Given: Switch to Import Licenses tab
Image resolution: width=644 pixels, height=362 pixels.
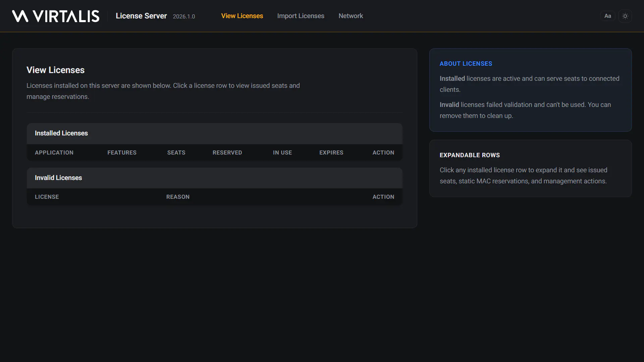Looking at the screenshot, I should coord(301,16).
